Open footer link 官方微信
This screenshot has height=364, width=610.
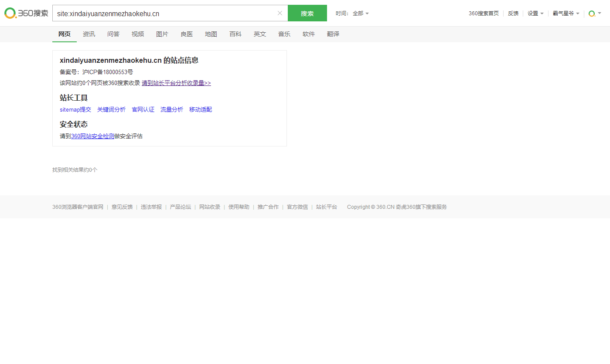(297, 207)
